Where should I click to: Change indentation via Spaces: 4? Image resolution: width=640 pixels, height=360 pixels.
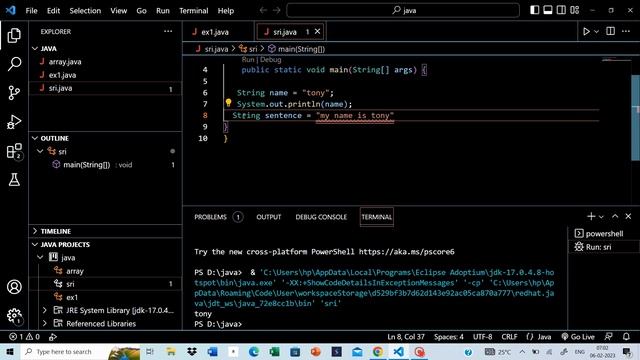(x=449, y=337)
